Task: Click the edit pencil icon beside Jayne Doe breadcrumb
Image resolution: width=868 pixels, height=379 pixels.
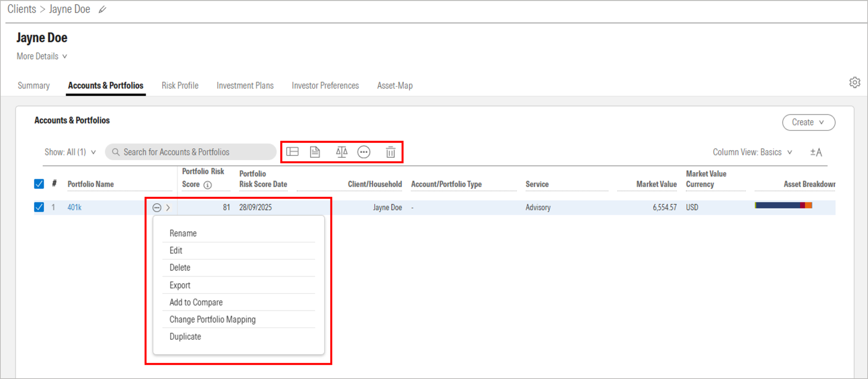Action: click(102, 10)
